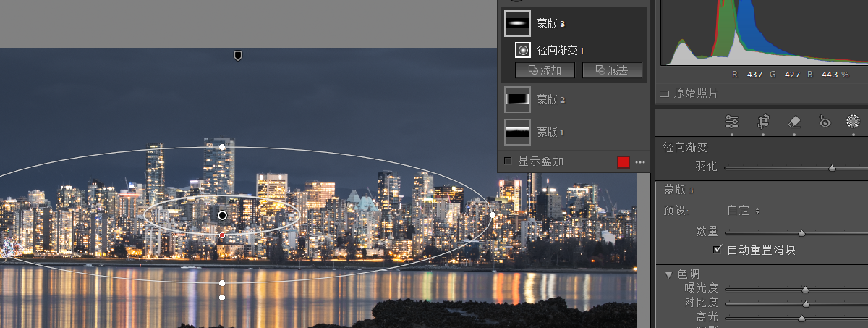The width and height of the screenshot is (868, 328).
Task: Click the right handle of the outer ellipse
Action: pos(493,214)
